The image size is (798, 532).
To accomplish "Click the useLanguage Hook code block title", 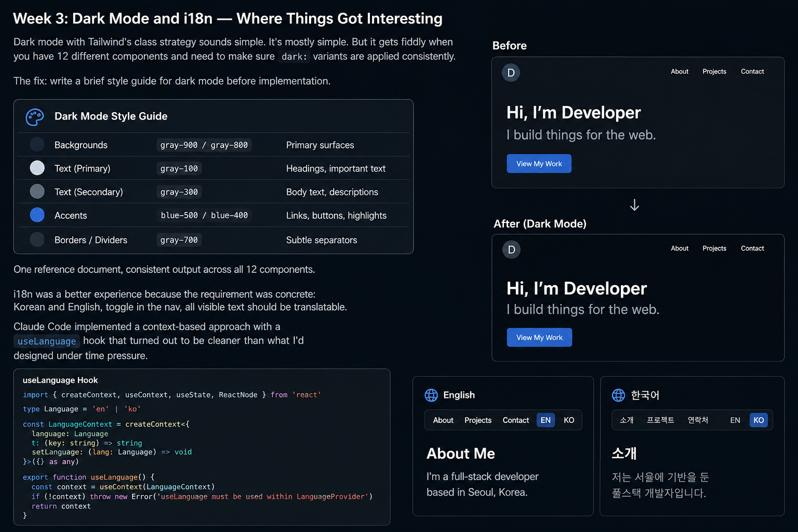I will coord(60,380).
